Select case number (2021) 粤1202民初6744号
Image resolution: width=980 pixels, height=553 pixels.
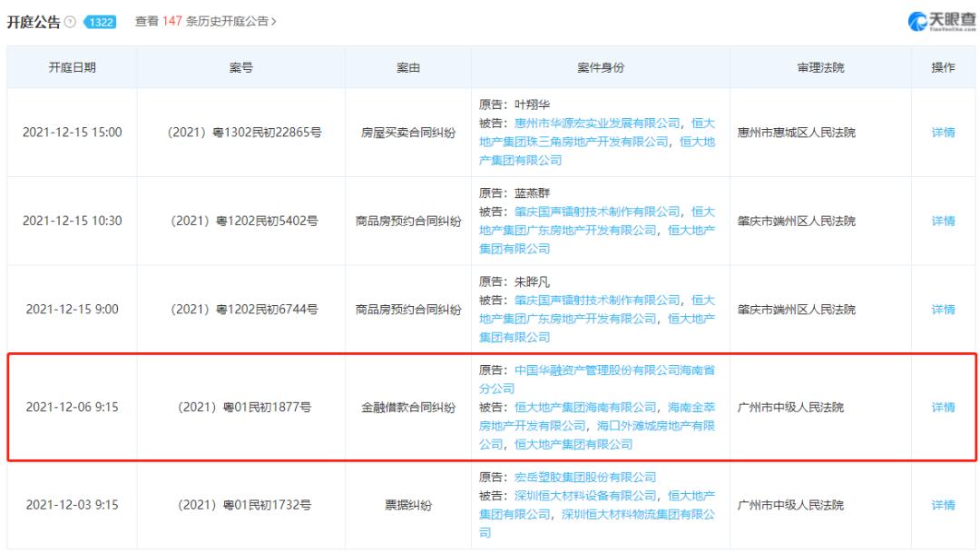[244, 310]
